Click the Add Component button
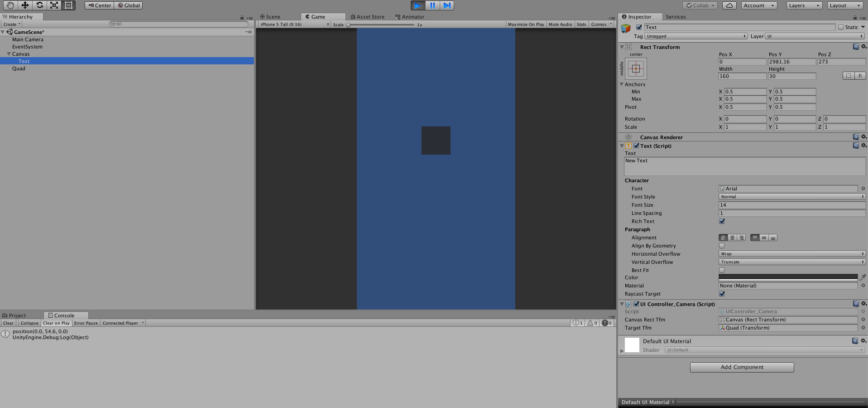This screenshot has height=408, width=868. 742,367
